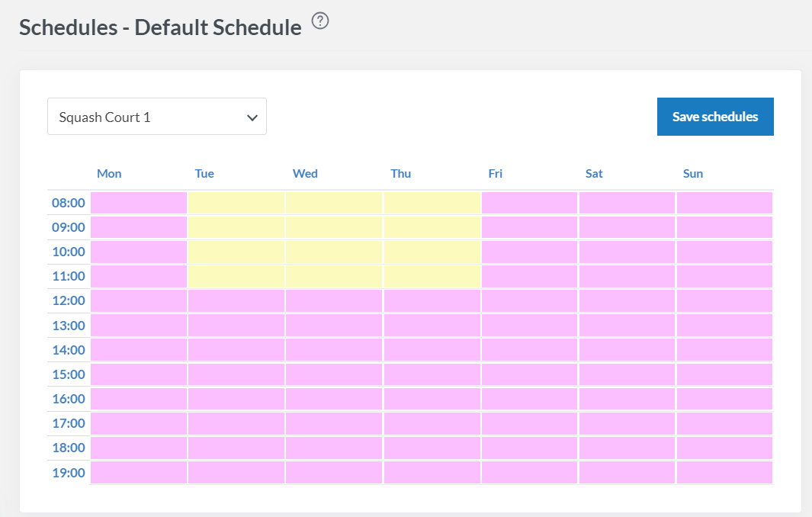The width and height of the screenshot is (812, 517).
Task: Toggle the Wednesday 10:00 yellow cell
Action: [x=334, y=252]
